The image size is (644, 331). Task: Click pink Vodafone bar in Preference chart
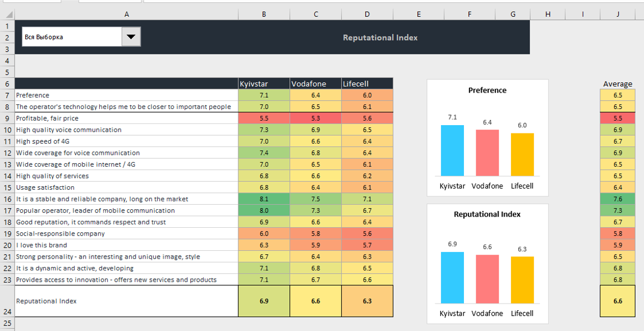tap(487, 153)
